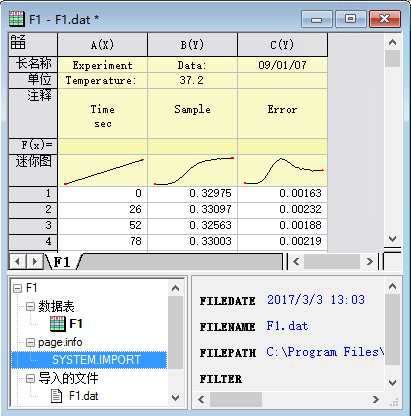Click the units cell showing 37.2
Image resolution: width=411 pixels, height=416 pixels.
tap(193, 80)
